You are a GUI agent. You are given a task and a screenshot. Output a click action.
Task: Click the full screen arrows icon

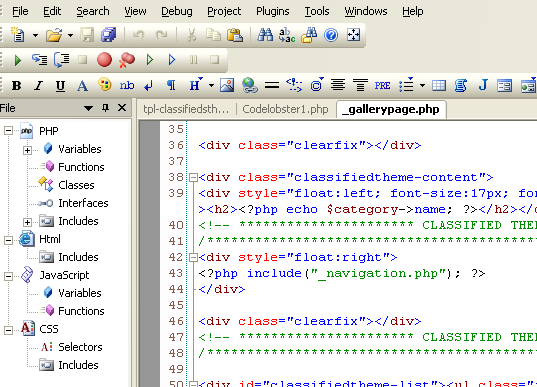point(353,35)
